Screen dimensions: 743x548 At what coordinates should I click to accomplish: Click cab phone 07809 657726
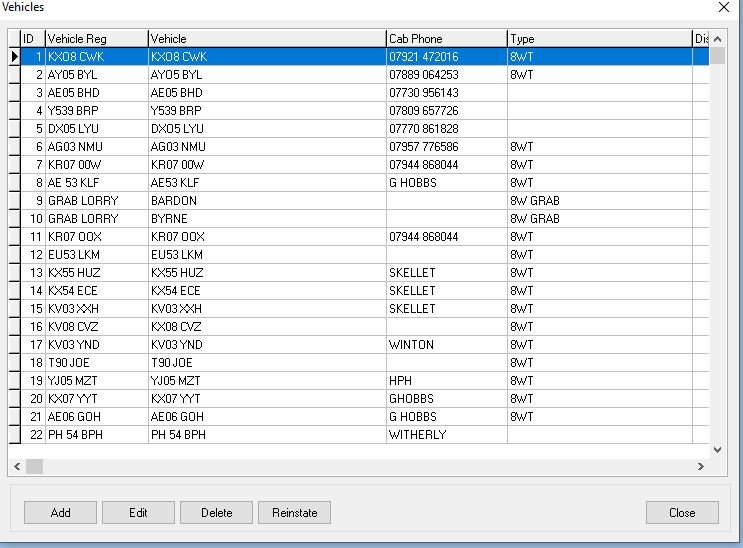[x=447, y=111]
